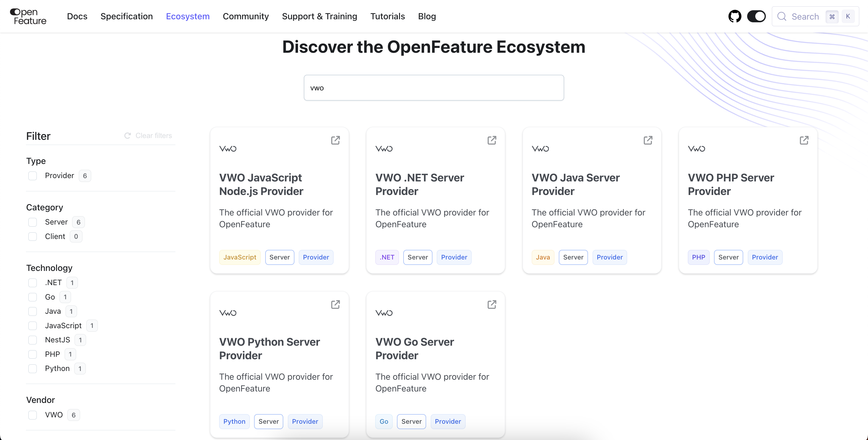This screenshot has height=440, width=868.
Task: Open external link on VWO JavaScript card
Action: point(335,140)
